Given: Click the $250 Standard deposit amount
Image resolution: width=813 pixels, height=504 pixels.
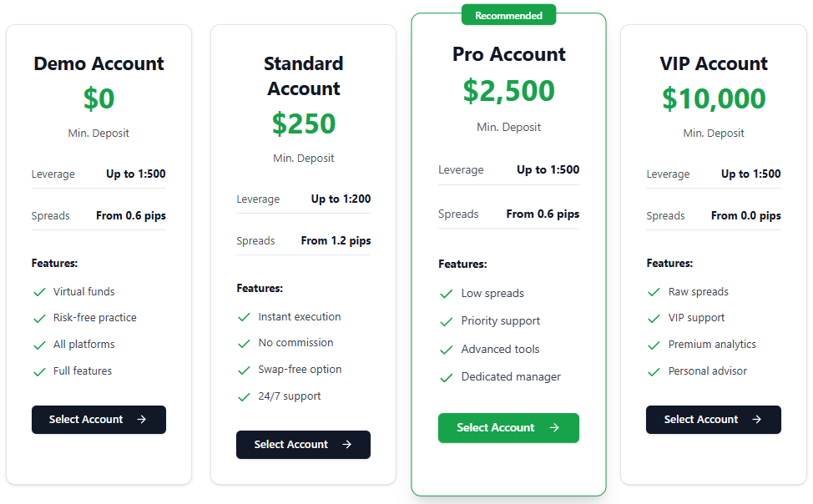Looking at the screenshot, I should coord(303,123).
